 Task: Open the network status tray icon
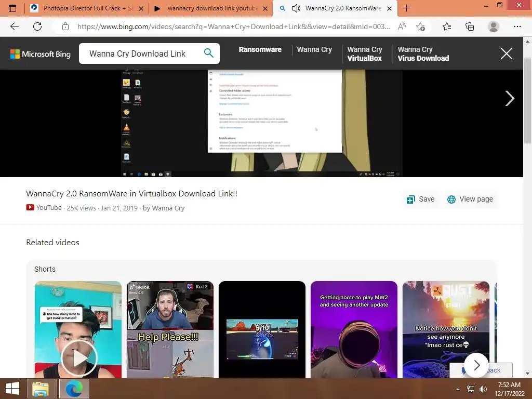tap(471, 389)
